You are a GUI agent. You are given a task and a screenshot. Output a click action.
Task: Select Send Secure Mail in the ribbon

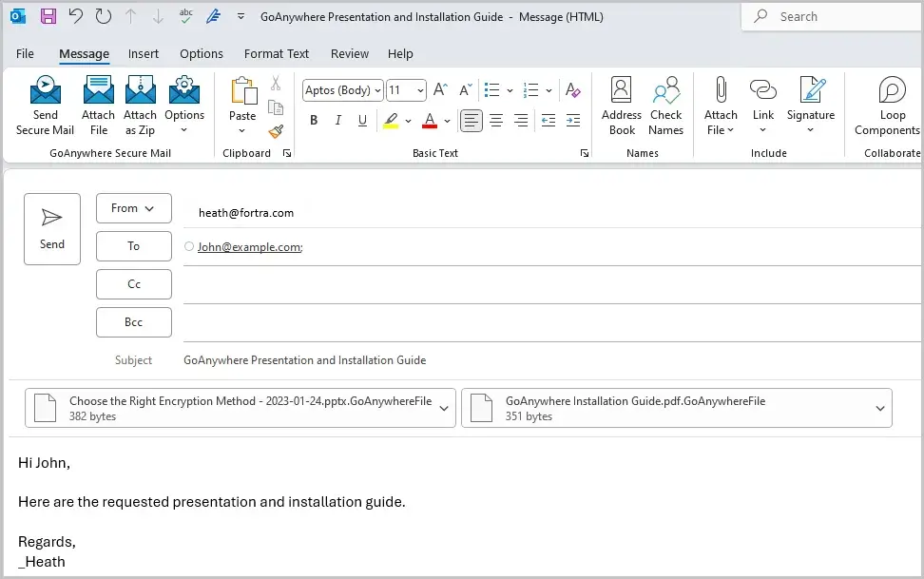[44, 105]
